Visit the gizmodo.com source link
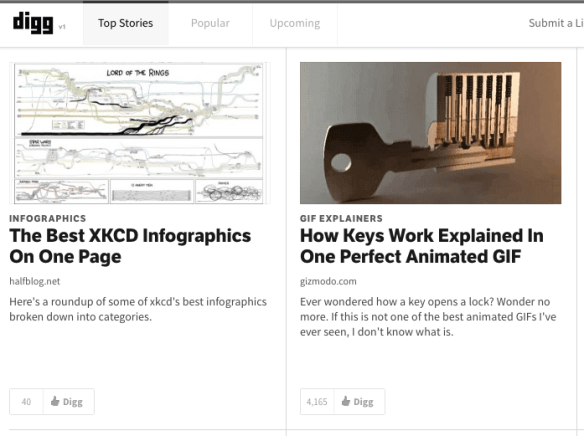 click(328, 281)
